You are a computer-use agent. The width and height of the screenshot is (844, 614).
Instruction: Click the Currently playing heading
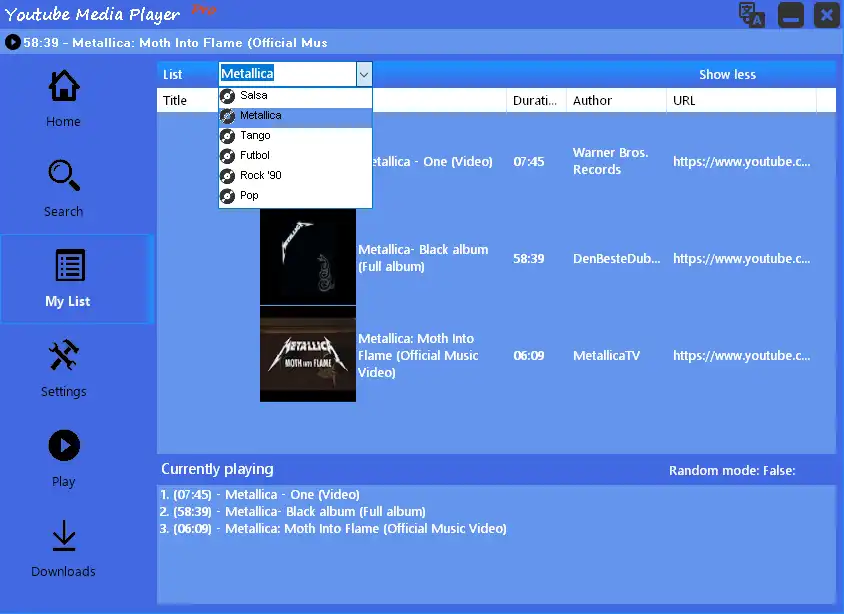click(217, 469)
